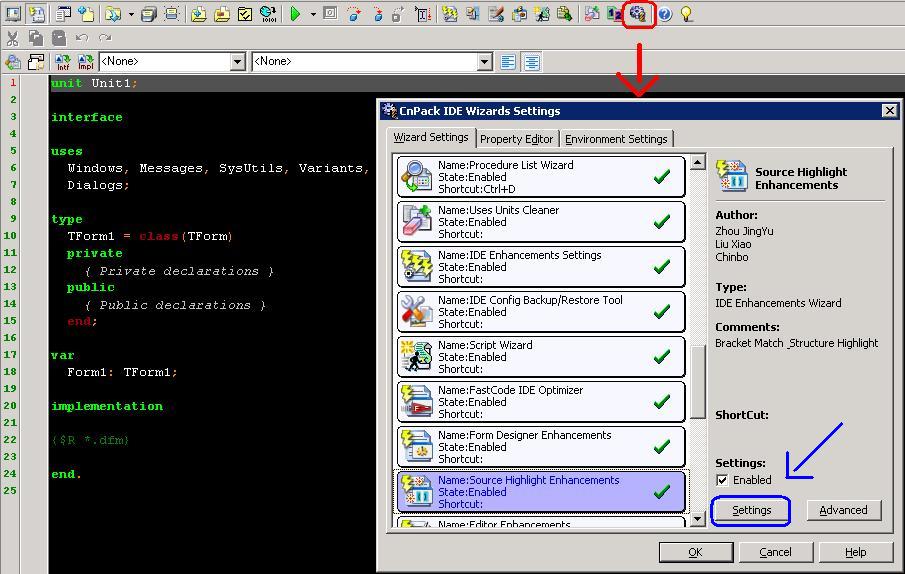This screenshot has height=574, width=905.
Task: Click the 'implementation' keyword in code editor
Action: 107,406
